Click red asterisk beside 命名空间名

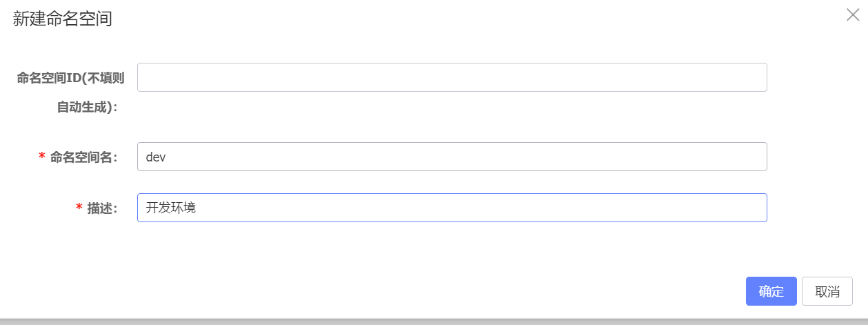click(x=42, y=158)
